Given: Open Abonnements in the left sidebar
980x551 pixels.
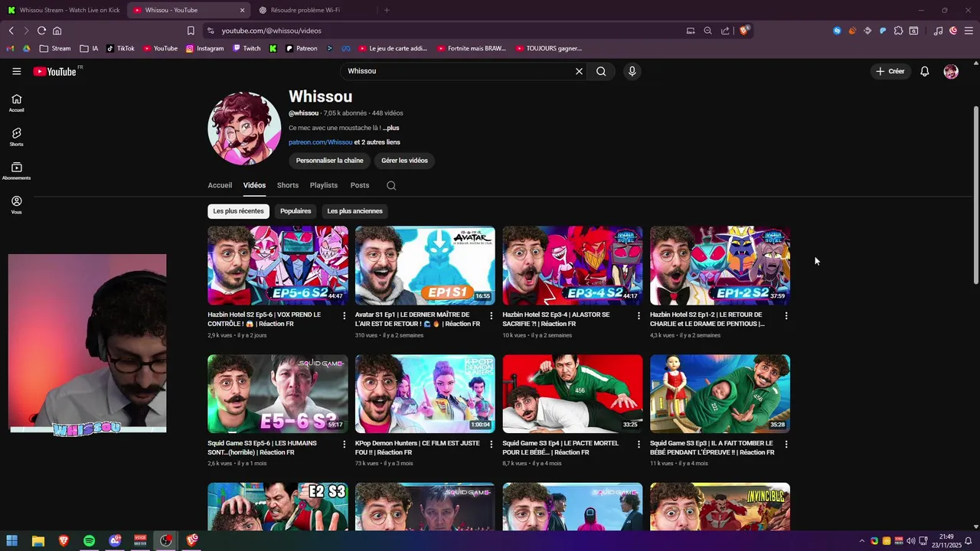Looking at the screenshot, I should [x=17, y=171].
